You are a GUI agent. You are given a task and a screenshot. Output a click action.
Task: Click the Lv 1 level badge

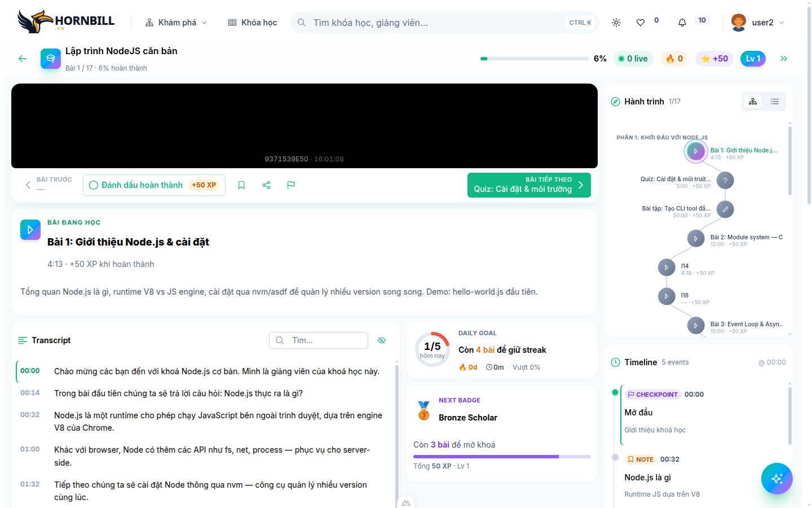(x=753, y=59)
